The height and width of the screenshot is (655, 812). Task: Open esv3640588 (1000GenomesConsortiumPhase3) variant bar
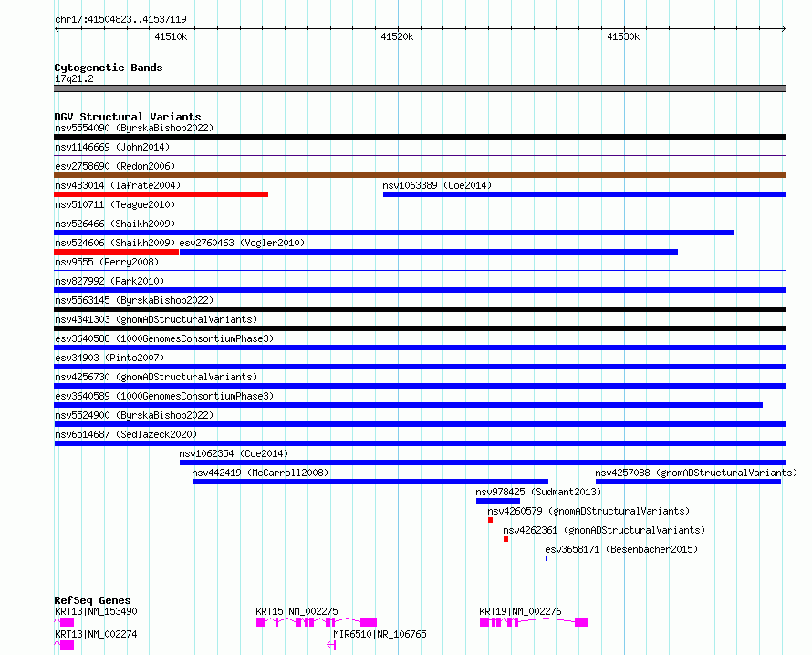coord(420,348)
